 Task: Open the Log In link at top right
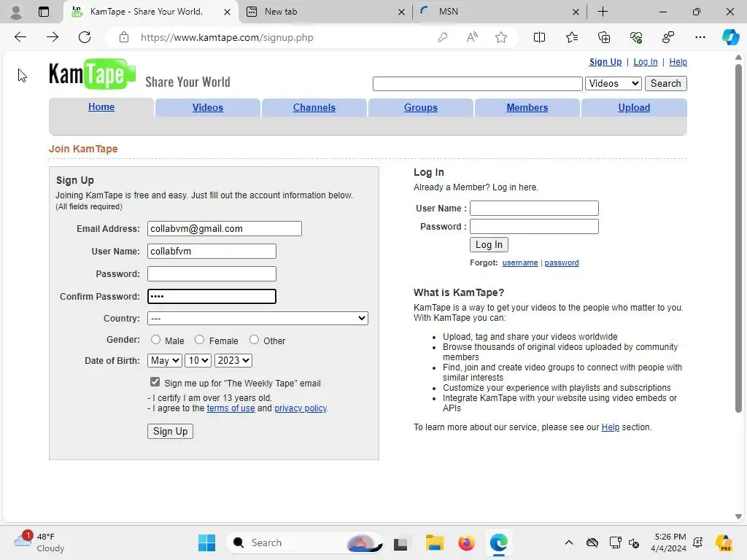pyautogui.click(x=645, y=62)
